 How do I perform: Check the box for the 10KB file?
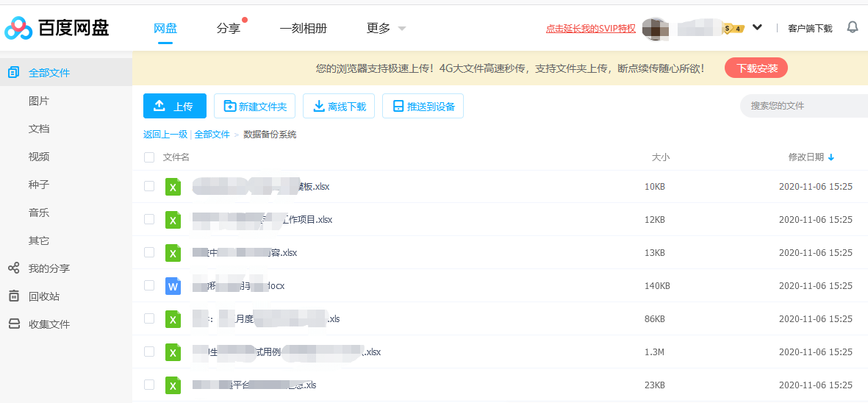[x=149, y=186]
